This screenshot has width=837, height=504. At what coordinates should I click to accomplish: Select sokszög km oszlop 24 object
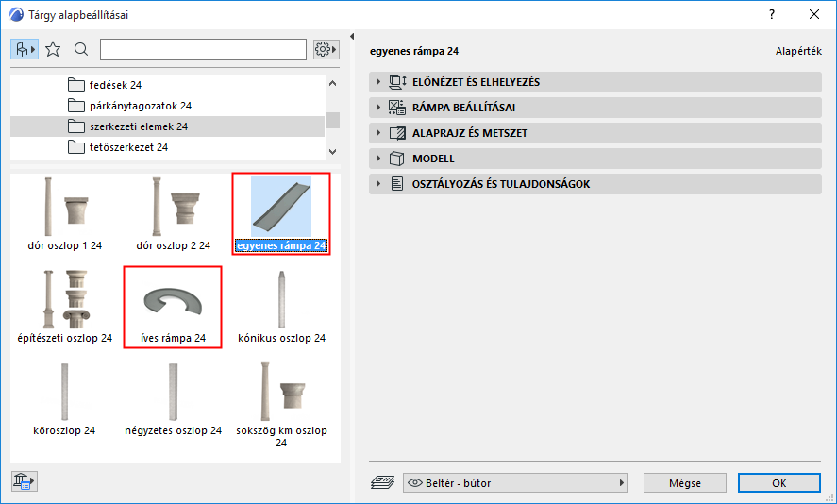click(x=281, y=405)
